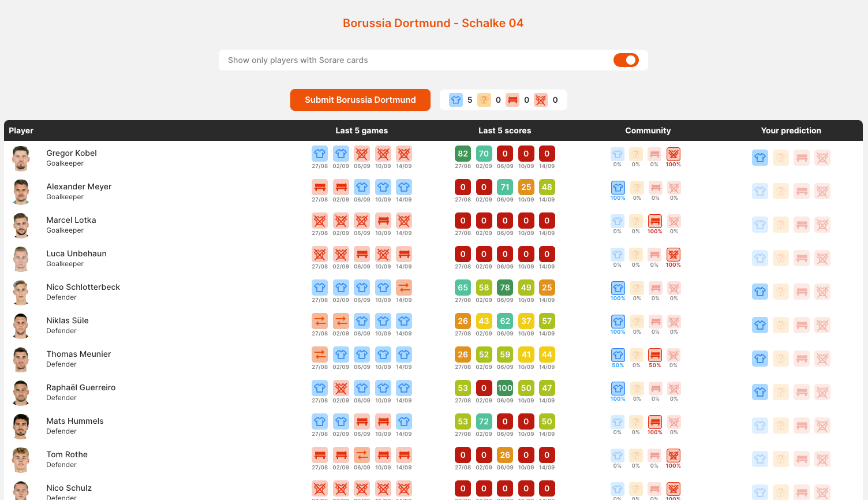This screenshot has width=868, height=500.
Task: Mark Tom Rothe as not in squad
Action: tap(822, 459)
